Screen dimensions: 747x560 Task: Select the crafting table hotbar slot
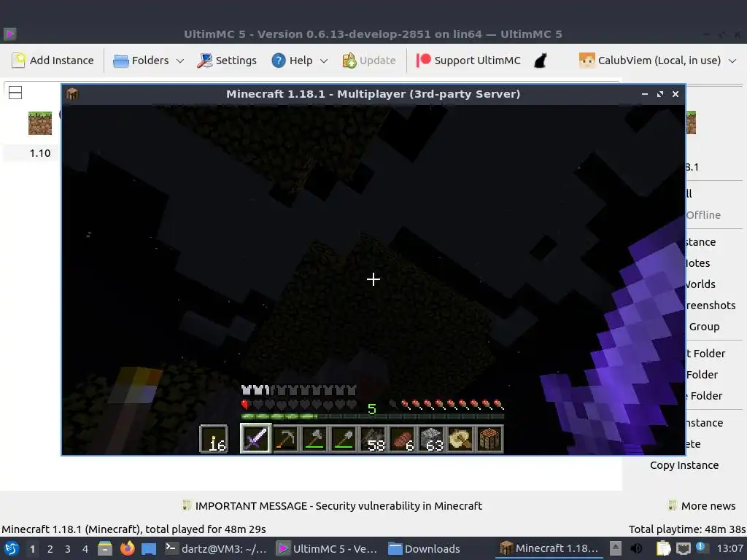coord(489,438)
